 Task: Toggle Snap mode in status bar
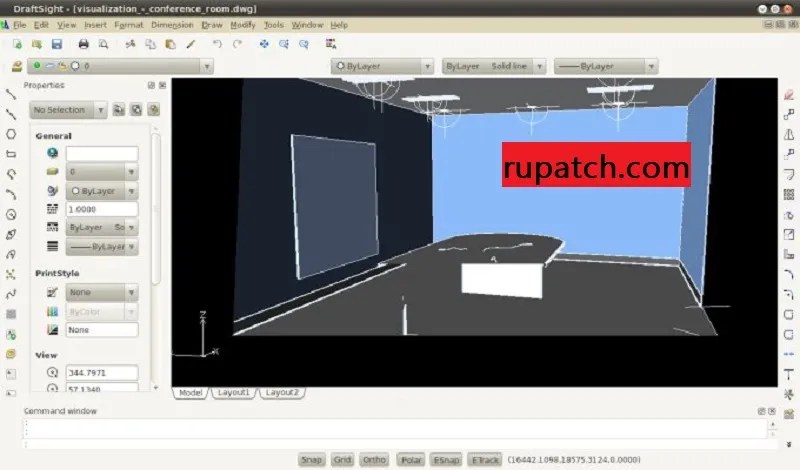click(x=311, y=460)
